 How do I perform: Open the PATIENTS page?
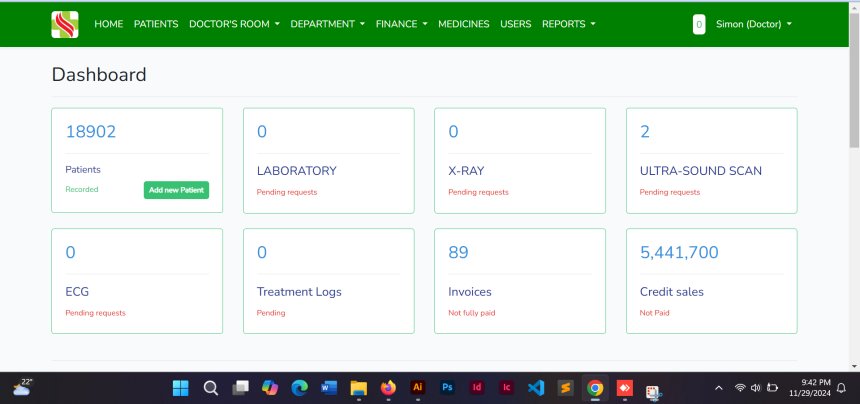point(156,24)
